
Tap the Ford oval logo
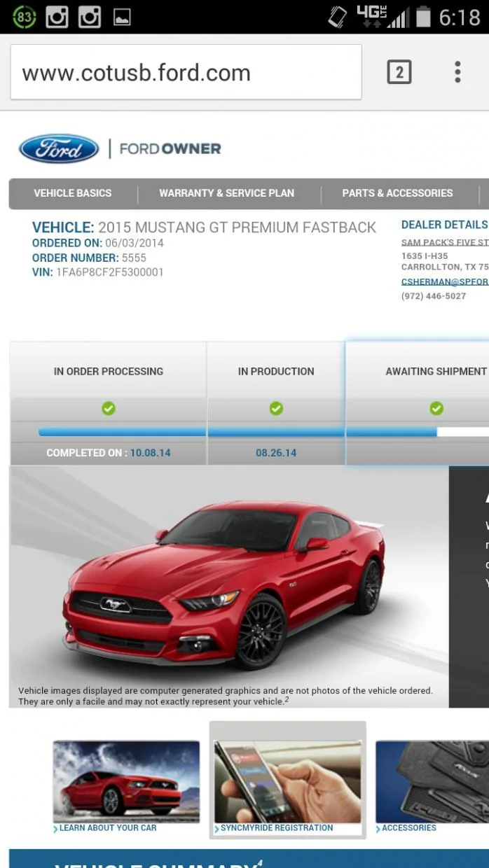[x=59, y=148]
